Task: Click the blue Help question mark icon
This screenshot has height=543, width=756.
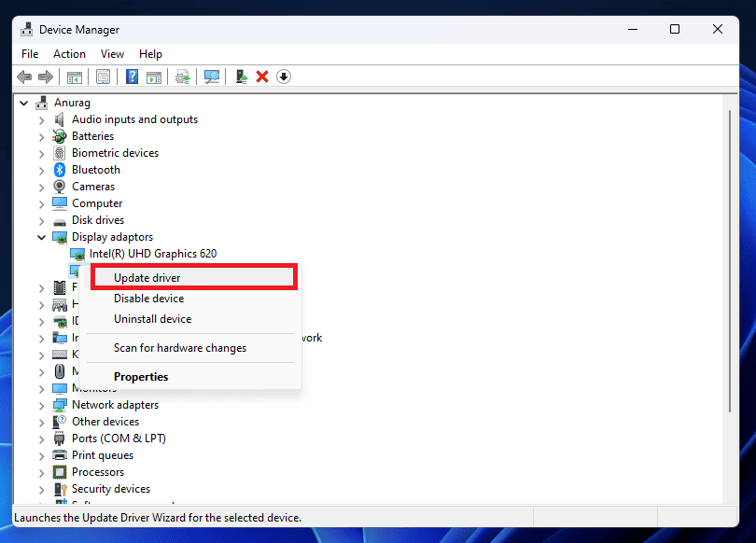Action: click(x=133, y=77)
